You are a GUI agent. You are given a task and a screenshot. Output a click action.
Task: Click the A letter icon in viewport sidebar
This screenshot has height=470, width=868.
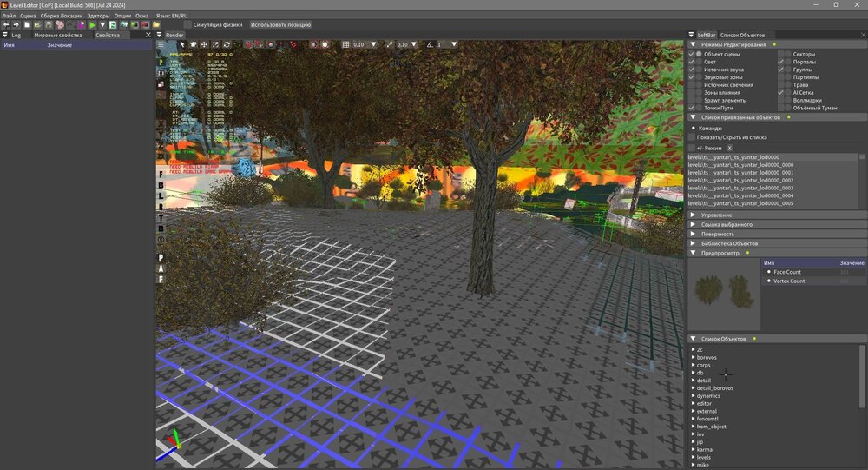[161, 268]
